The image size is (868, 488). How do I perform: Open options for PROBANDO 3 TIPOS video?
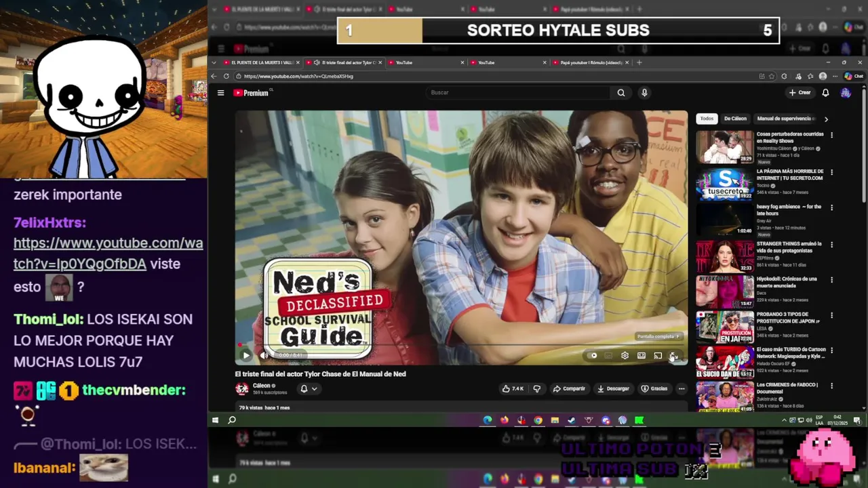click(x=831, y=315)
